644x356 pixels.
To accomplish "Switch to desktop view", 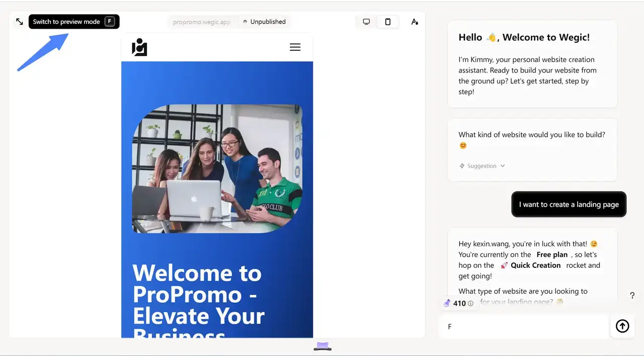I will (366, 22).
